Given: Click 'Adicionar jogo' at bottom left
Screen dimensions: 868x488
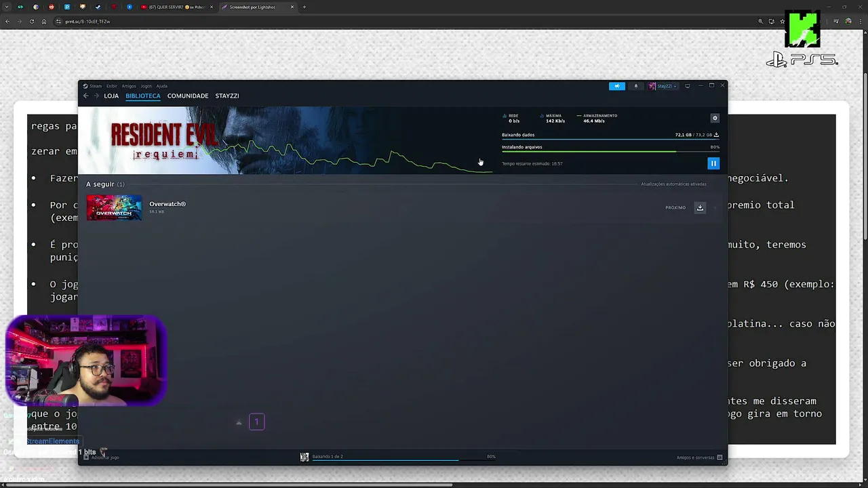Looking at the screenshot, I should click(x=101, y=457).
